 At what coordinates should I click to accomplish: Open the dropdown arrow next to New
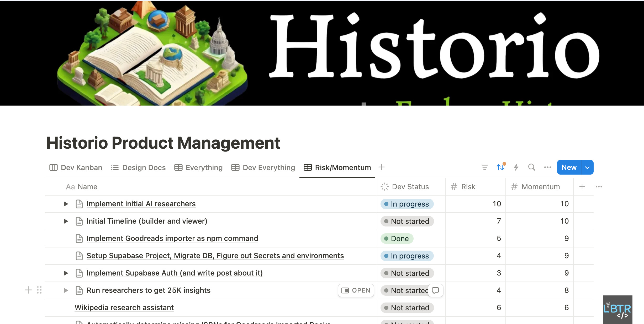(x=587, y=167)
